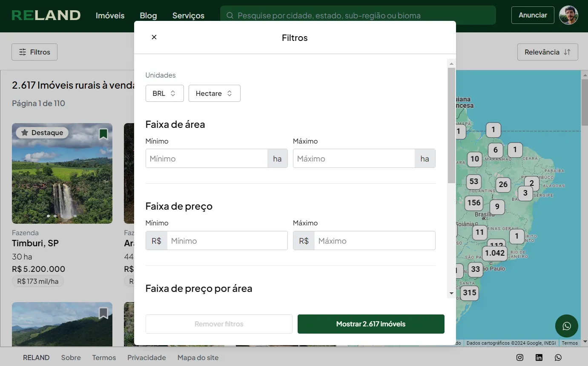Screen dimensions: 588x366
Task: Click the maximum price input field
Action: [375, 241]
